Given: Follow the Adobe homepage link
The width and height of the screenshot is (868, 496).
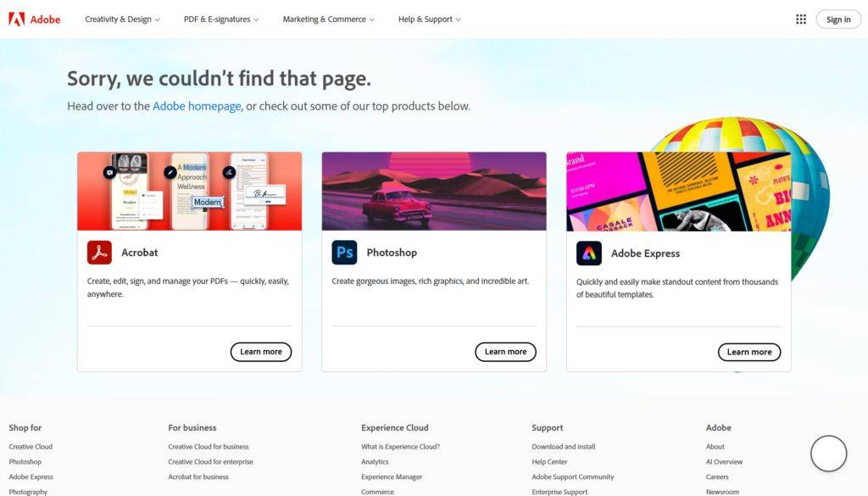Looking at the screenshot, I should pyautogui.click(x=197, y=106).
